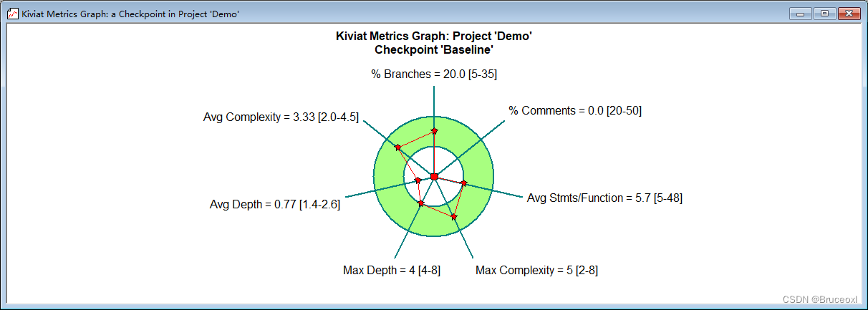Maximize the Kiviat Metrics Graph window
This screenshot has width=868, height=310.
pyautogui.click(x=824, y=13)
